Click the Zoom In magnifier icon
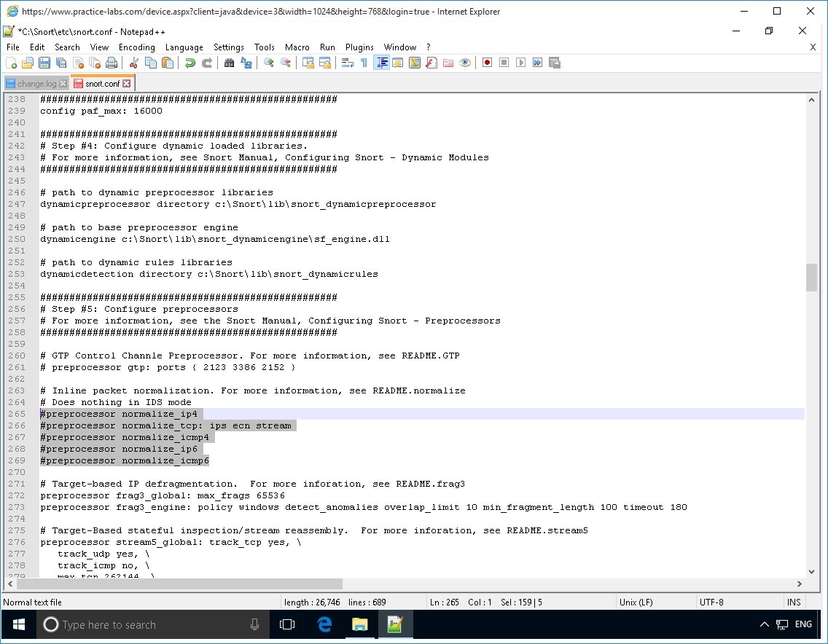Image resolution: width=828 pixels, height=644 pixels. [269, 63]
